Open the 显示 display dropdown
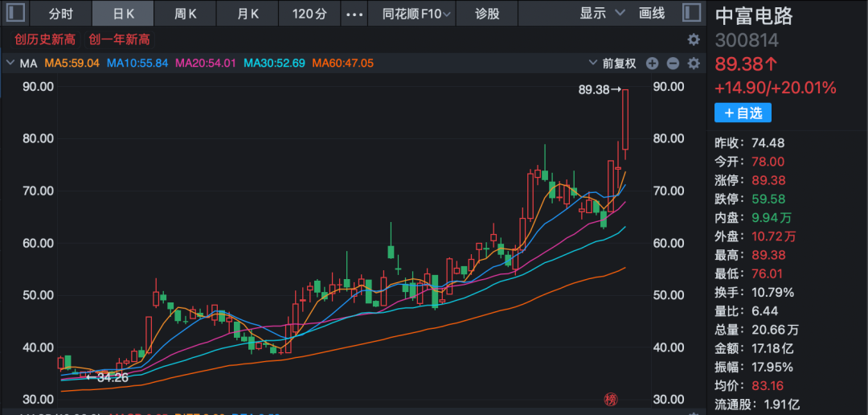 click(602, 13)
